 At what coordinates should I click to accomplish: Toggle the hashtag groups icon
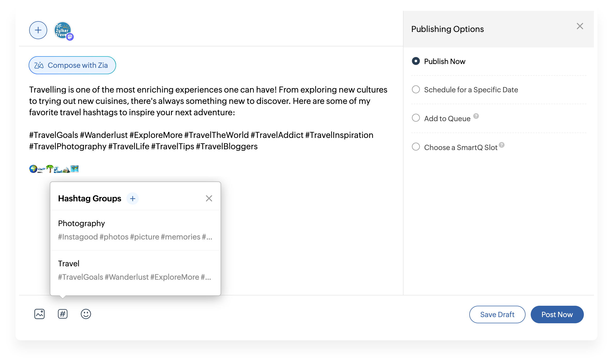point(63,314)
